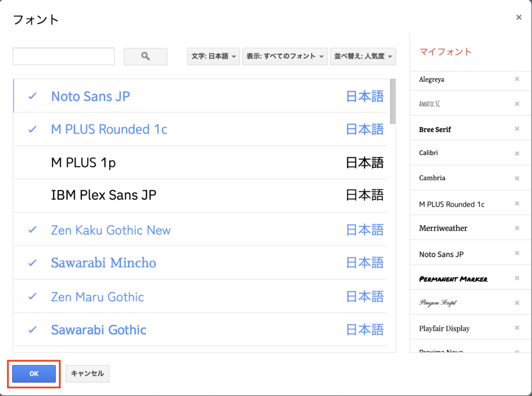Expand the 表示: すべてのフォント dropdown
Image resolution: width=532 pixels, height=396 pixels.
click(x=285, y=56)
